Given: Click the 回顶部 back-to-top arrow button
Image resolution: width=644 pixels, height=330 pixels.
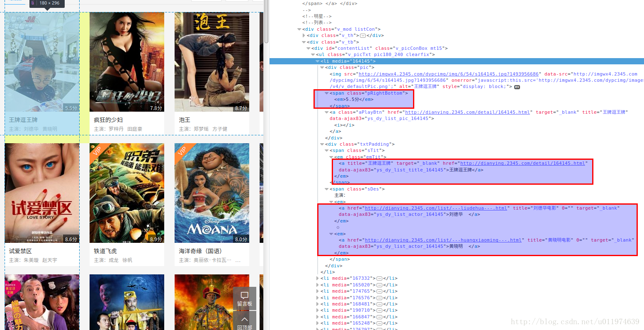Looking at the screenshot, I should 245,321.
